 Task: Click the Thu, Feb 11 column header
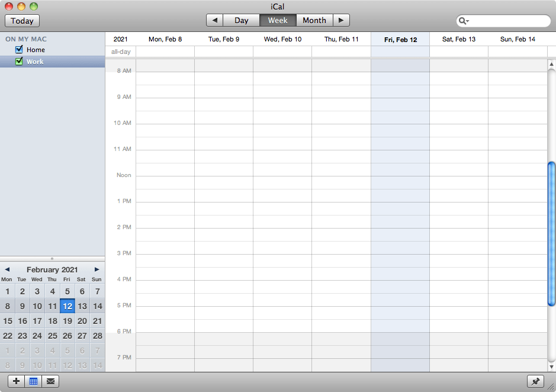point(342,39)
